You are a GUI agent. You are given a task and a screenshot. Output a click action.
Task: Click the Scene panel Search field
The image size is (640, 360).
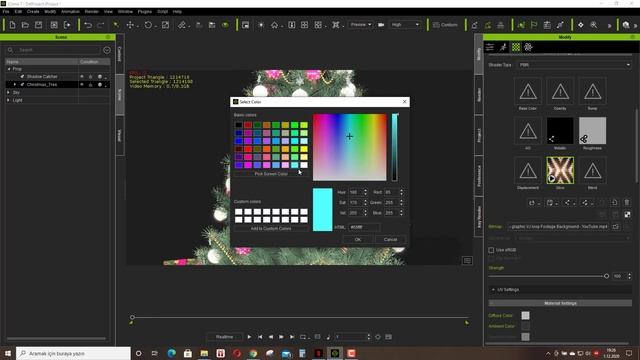54,50
